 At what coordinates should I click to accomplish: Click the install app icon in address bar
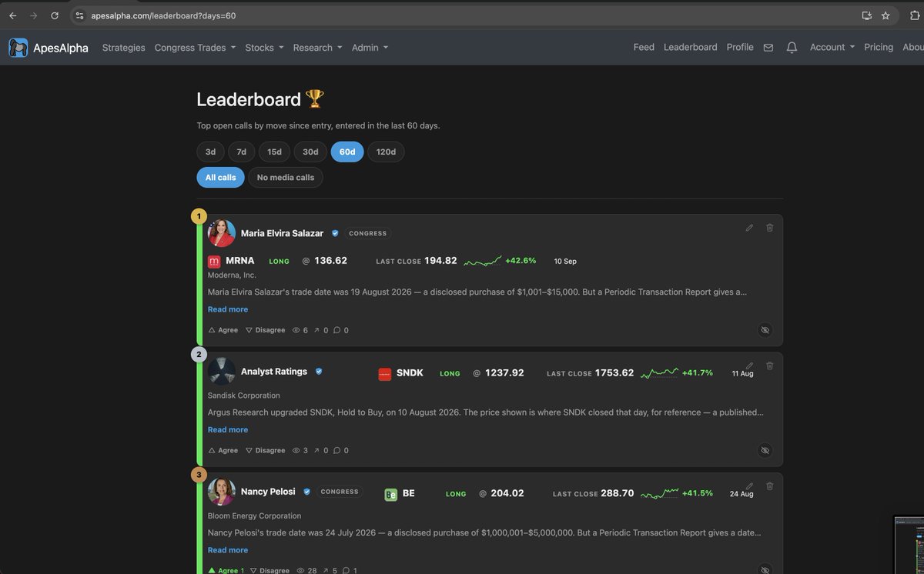[867, 15]
